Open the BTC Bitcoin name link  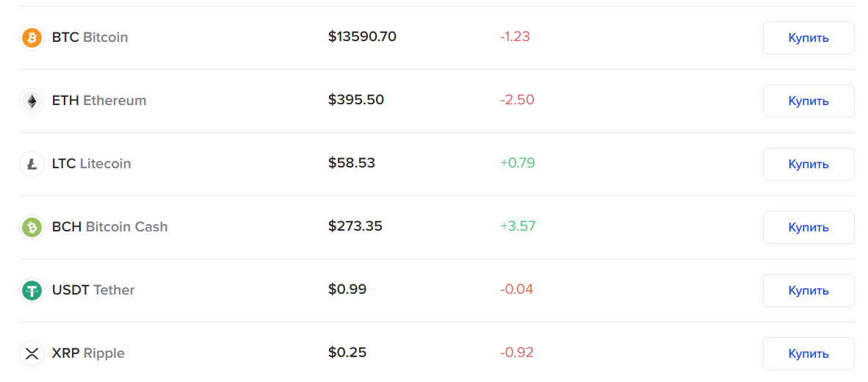tap(90, 37)
